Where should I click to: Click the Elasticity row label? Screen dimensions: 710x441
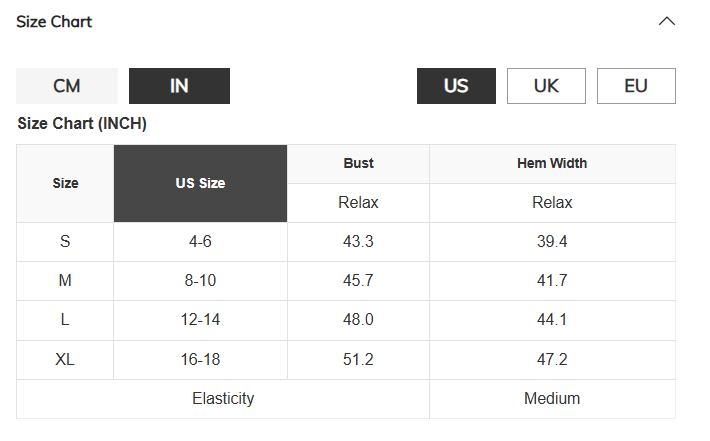[x=223, y=399]
